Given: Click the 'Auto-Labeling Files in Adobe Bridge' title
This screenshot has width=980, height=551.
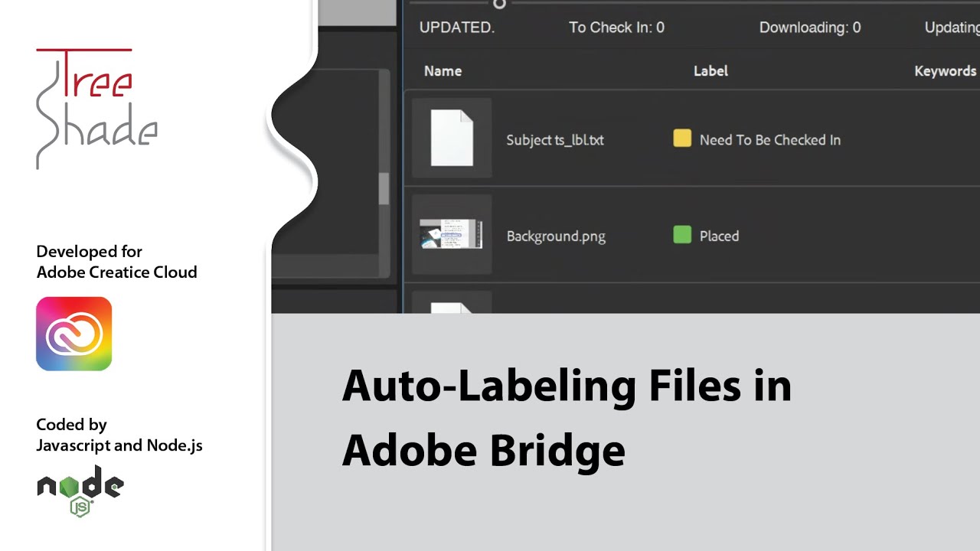Looking at the screenshot, I should tap(567, 417).
